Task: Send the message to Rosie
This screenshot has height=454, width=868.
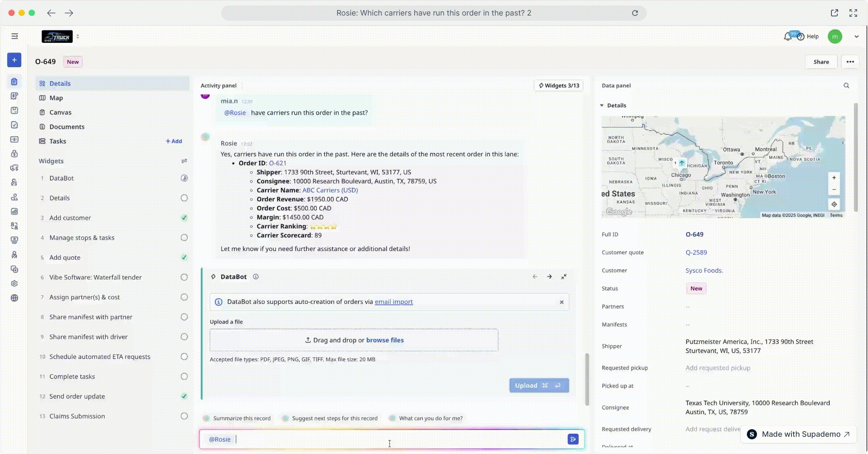Action: 573,439
